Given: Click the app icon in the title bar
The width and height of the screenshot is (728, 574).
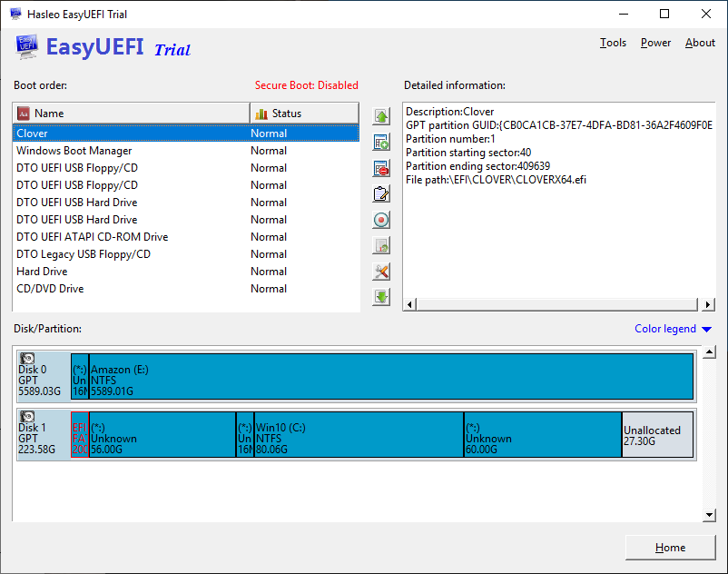Looking at the screenshot, I should [15, 14].
